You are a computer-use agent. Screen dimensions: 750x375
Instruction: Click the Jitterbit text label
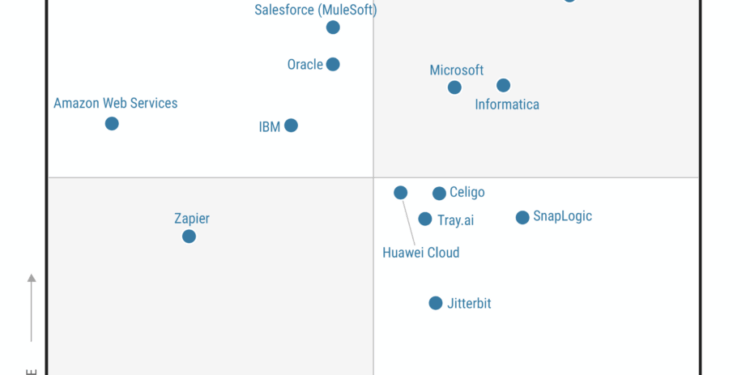[x=469, y=303]
